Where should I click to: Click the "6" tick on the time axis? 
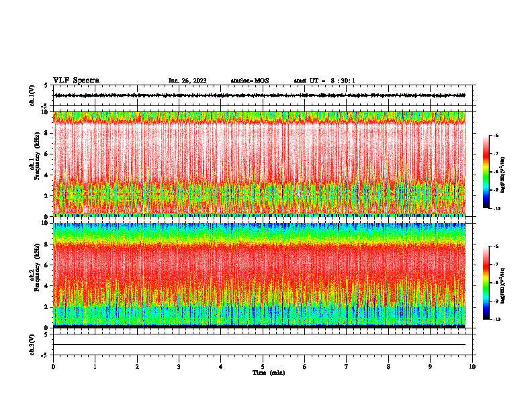pos(305,367)
